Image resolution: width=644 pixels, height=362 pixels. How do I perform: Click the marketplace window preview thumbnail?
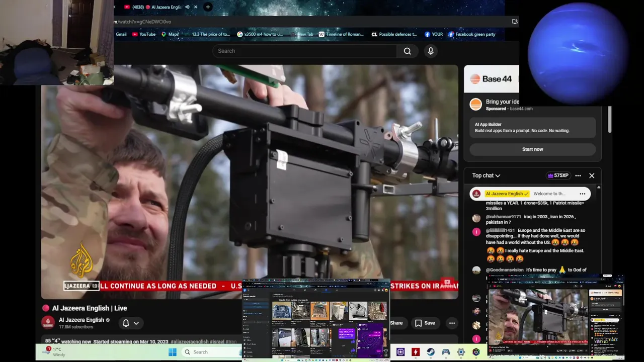click(316, 320)
